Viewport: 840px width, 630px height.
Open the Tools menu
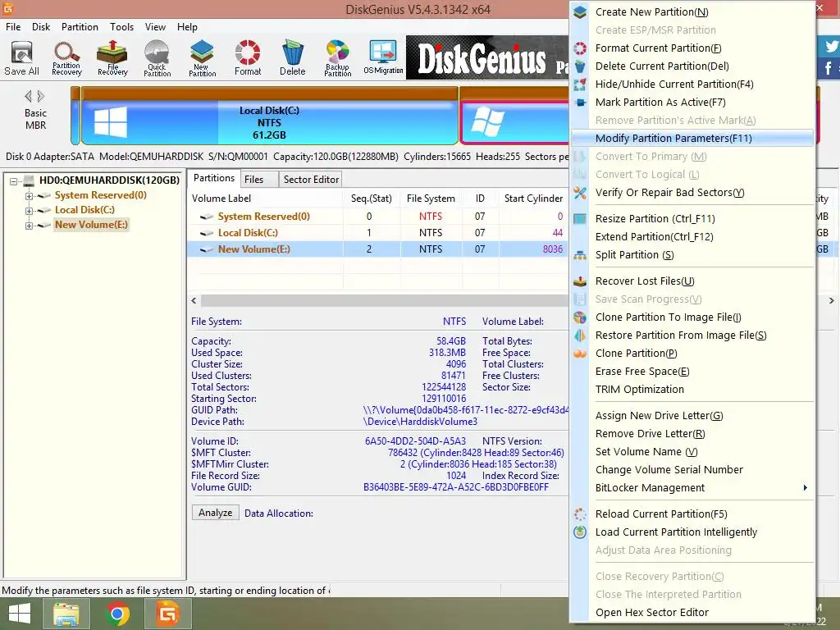pos(121,27)
